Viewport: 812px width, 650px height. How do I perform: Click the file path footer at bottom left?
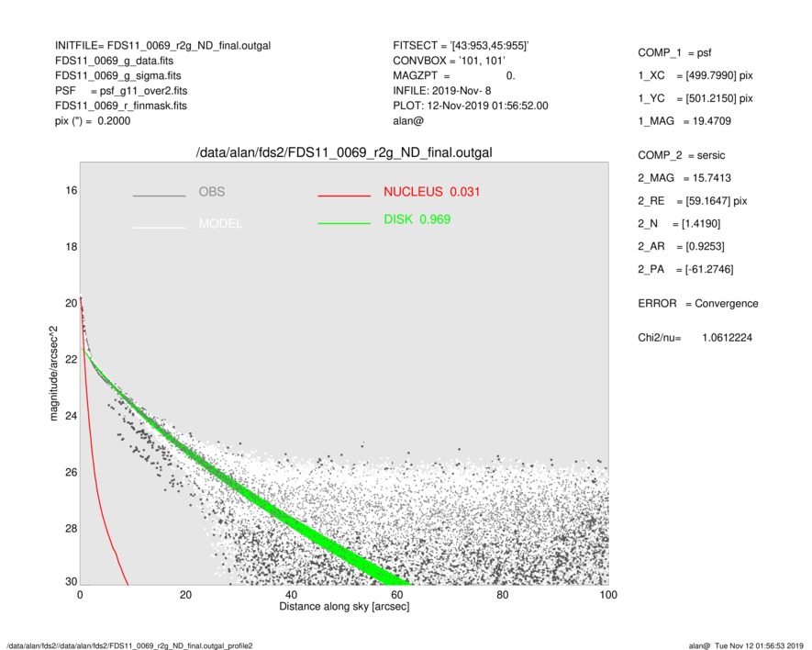point(128,645)
